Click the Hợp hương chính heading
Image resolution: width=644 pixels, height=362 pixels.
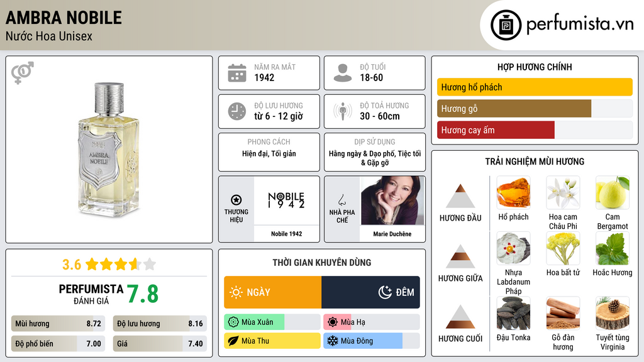535,67
